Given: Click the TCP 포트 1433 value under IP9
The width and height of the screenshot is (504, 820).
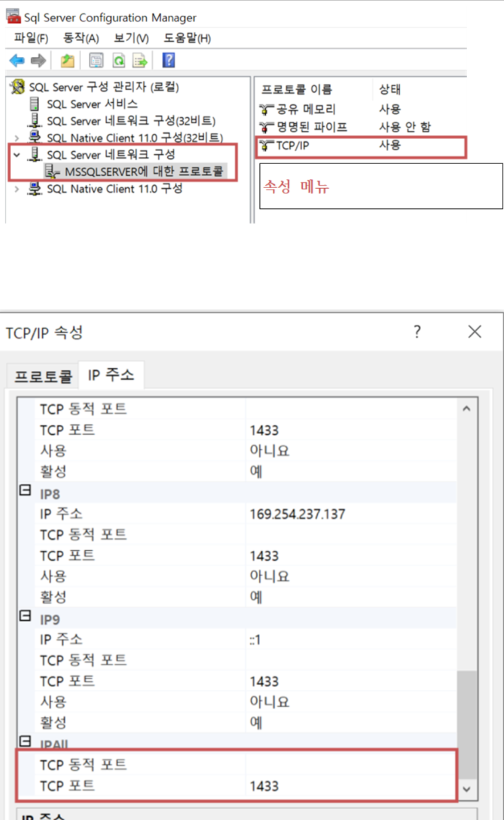Looking at the screenshot, I should pyautogui.click(x=264, y=681).
